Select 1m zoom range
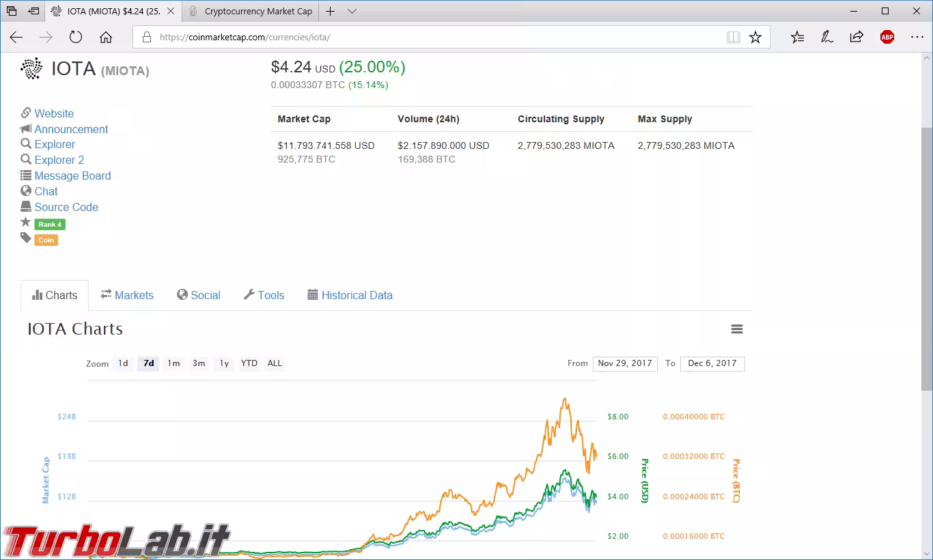This screenshot has height=560, width=933. point(173,363)
